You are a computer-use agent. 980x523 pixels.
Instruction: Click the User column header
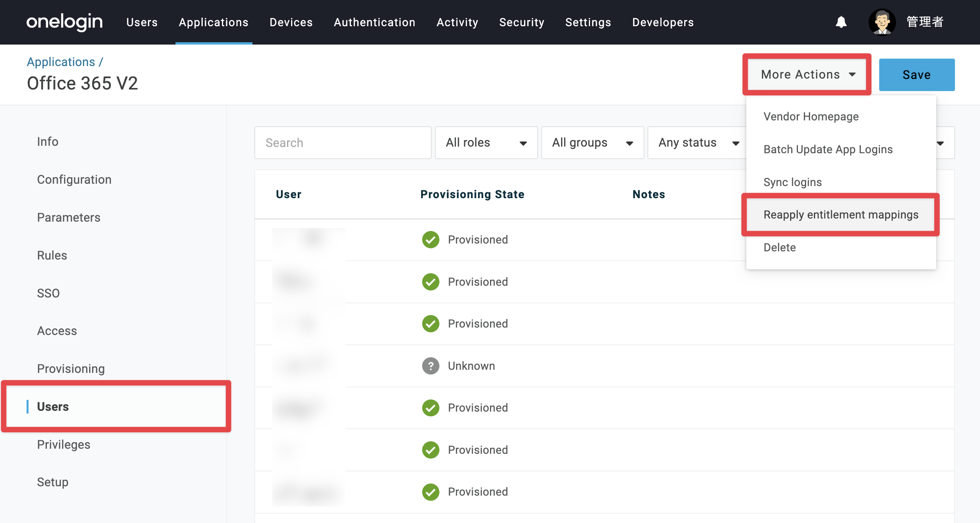coord(288,194)
